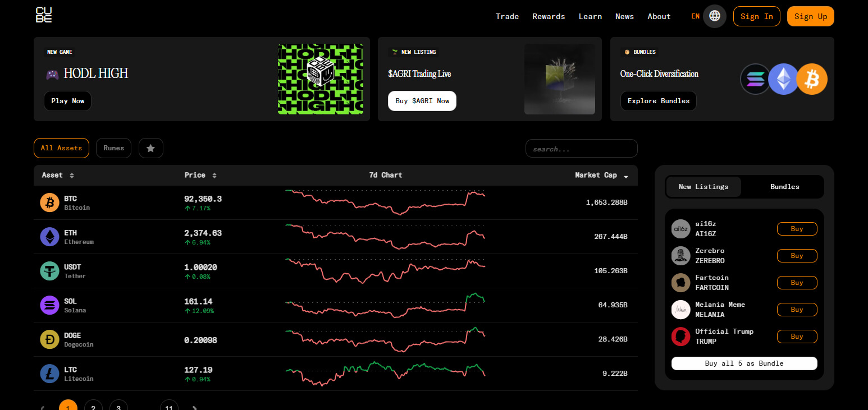Click the Tether icon in USDT row
Viewport: 868px width, 410px height.
[49, 271]
